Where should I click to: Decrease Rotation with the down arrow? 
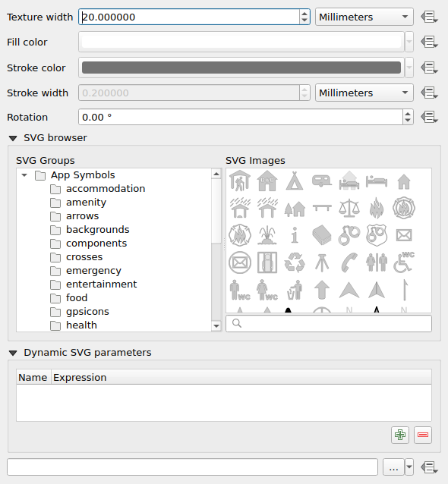[x=408, y=120]
